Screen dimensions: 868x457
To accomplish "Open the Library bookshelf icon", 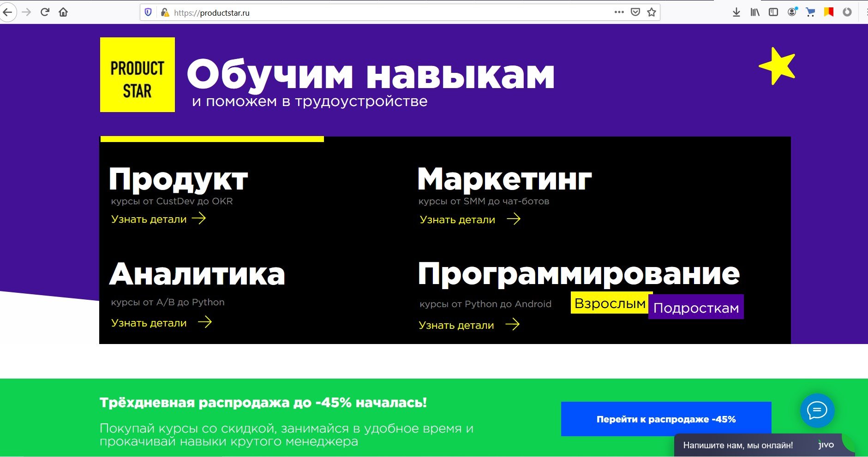I will pyautogui.click(x=755, y=12).
